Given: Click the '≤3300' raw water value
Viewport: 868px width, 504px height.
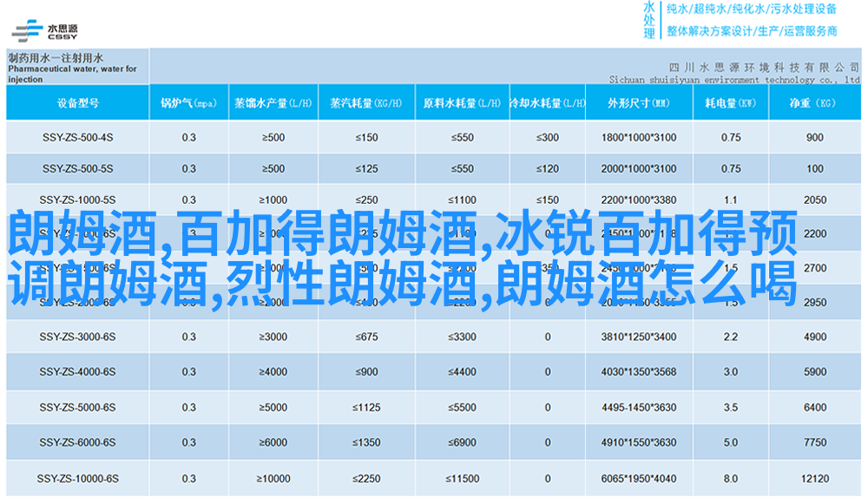Looking at the screenshot, I should coord(463,337).
